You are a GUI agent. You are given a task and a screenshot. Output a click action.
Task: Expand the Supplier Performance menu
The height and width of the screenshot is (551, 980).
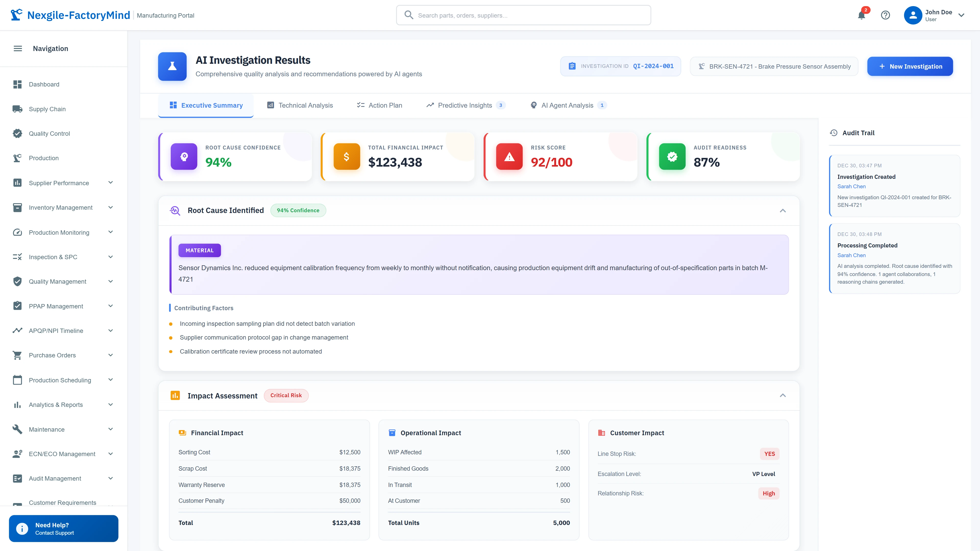point(110,183)
